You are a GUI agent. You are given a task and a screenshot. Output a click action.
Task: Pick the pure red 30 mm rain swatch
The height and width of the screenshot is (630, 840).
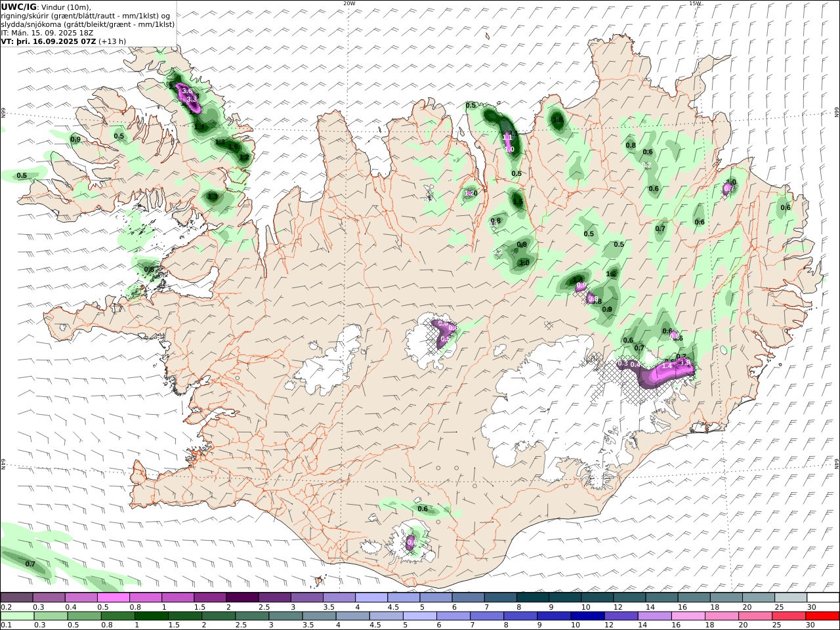pyautogui.click(x=823, y=616)
